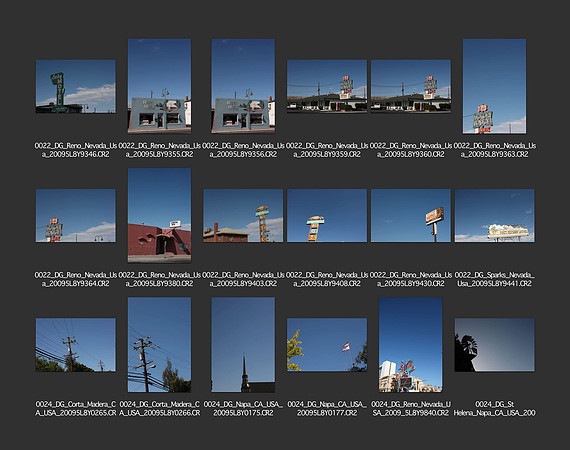
Task: Click filename ending 5L8Y9355.CR2
Action: (x=159, y=150)
